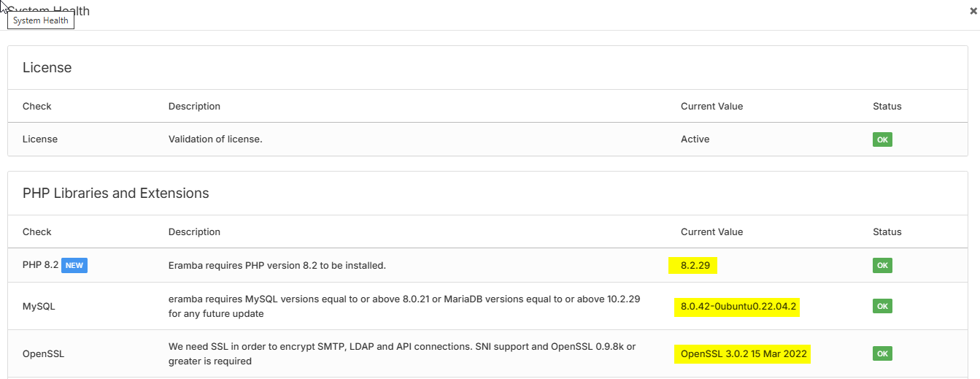980x379 pixels.
Task: Click the Validation of license description text
Action: click(x=215, y=139)
